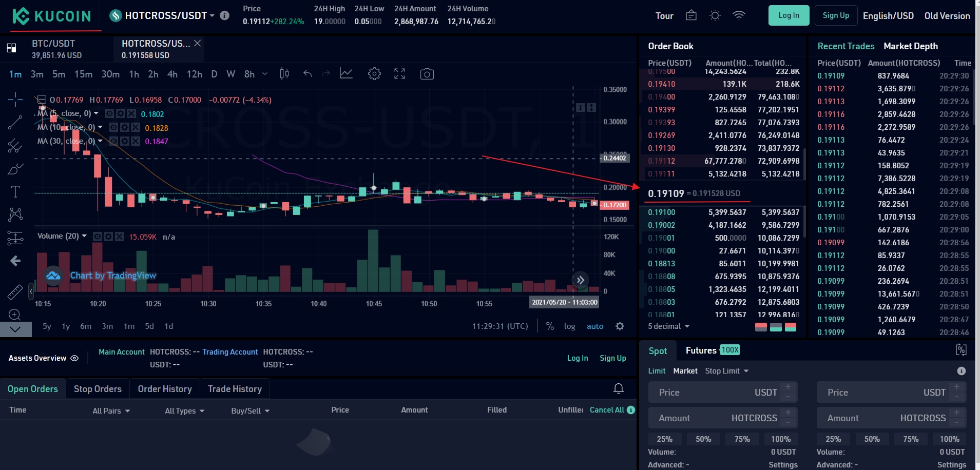
Task: Click the order type info icon
Action: [x=962, y=371]
